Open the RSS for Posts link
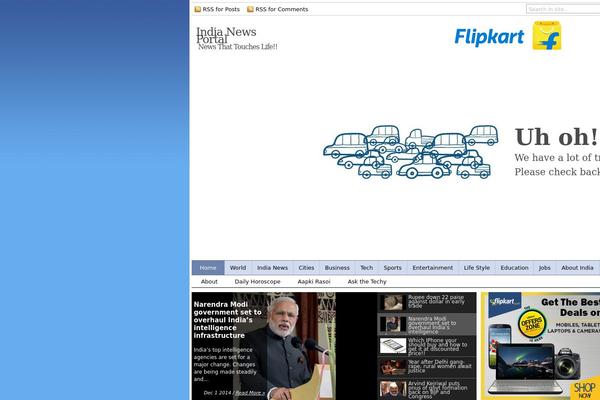Image resolution: width=600 pixels, height=400 pixels. click(221, 9)
